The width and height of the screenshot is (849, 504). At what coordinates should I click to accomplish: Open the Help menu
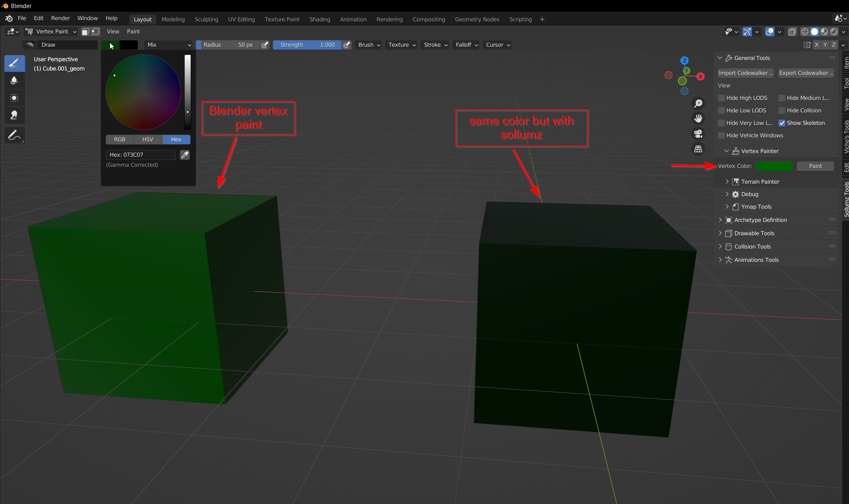pyautogui.click(x=112, y=18)
